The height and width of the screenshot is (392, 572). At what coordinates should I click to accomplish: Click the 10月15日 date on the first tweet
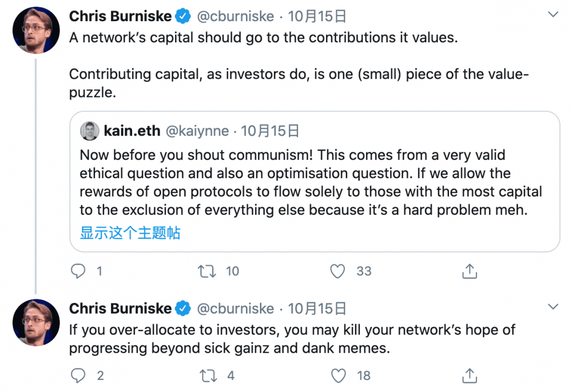(317, 17)
